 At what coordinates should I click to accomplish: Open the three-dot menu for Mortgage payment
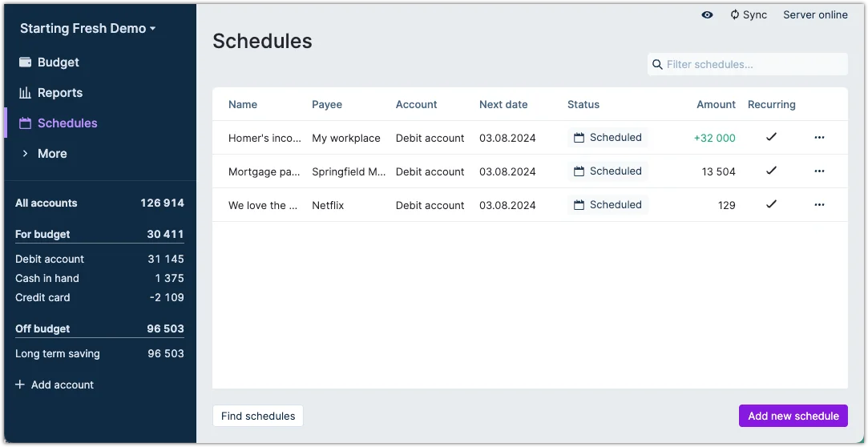[819, 171]
